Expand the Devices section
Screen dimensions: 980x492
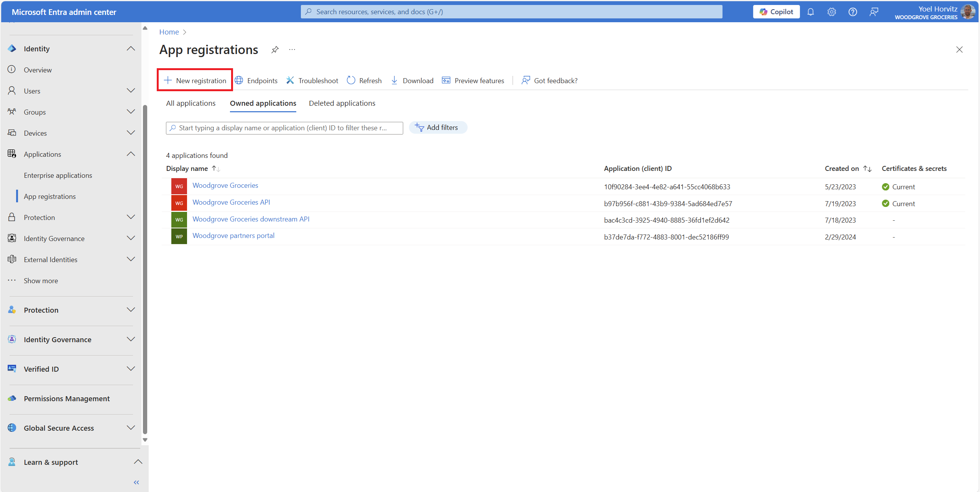(x=131, y=133)
